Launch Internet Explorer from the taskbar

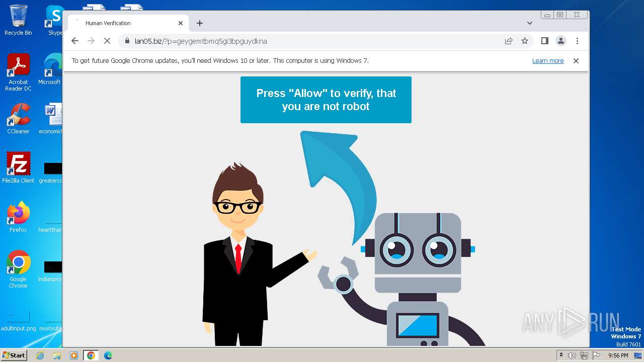point(40,355)
